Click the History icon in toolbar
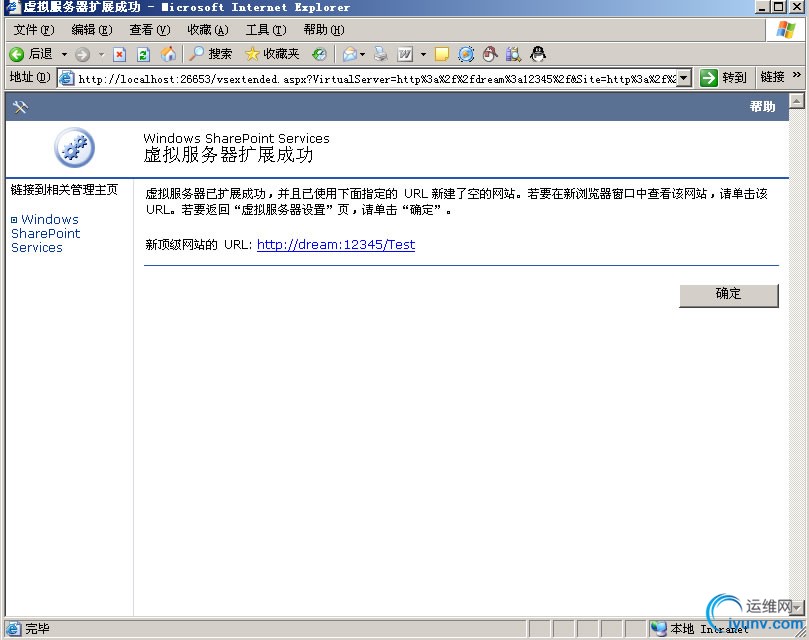Screen dimensions: 809x640 pos(319,54)
